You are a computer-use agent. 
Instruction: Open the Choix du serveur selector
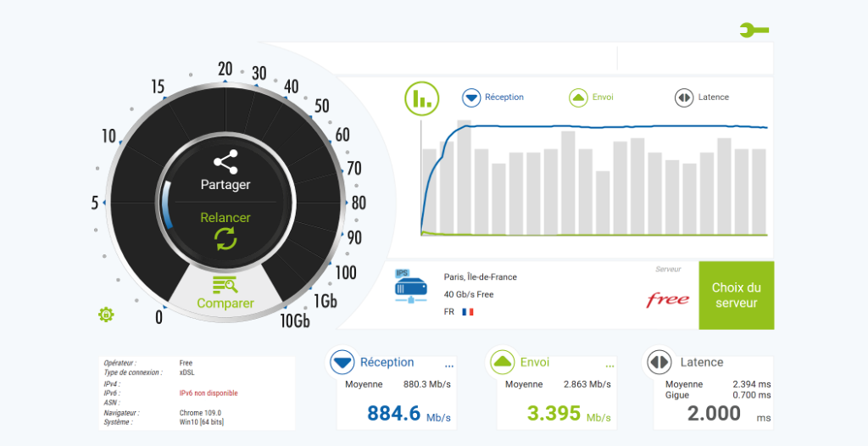click(x=736, y=295)
